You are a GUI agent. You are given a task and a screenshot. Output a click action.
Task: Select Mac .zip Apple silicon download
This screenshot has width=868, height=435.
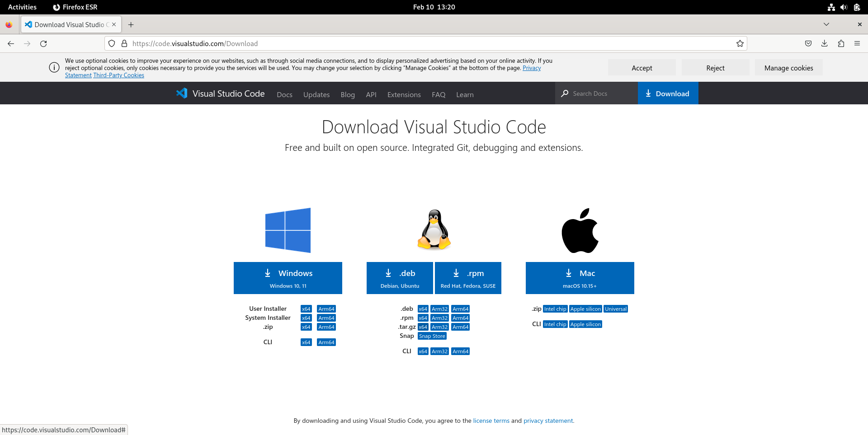coord(585,309)
